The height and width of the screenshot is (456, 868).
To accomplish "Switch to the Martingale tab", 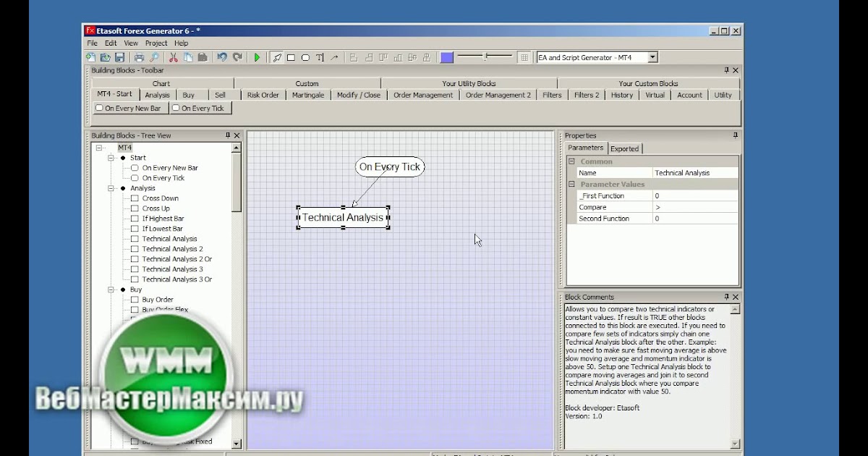I will [x=308, y=95].
